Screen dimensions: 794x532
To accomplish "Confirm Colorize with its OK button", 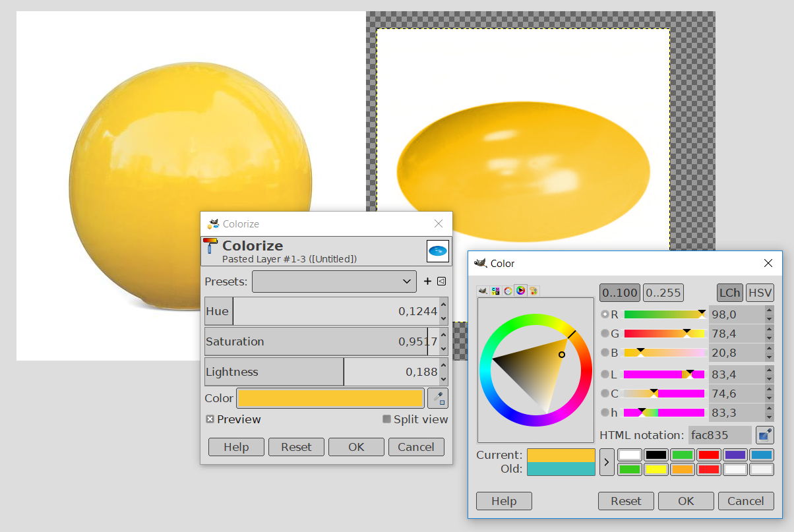I will click(x=356, y=447).
